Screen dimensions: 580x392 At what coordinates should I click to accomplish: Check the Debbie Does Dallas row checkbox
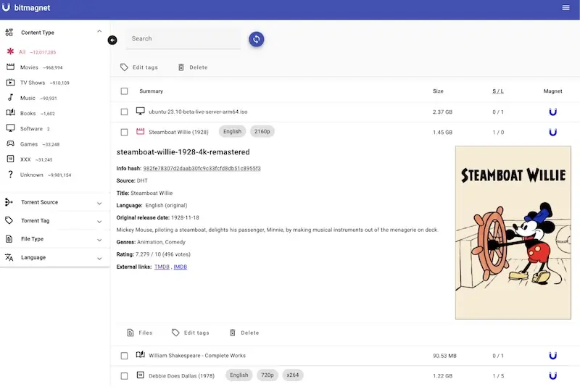[124, 376]
